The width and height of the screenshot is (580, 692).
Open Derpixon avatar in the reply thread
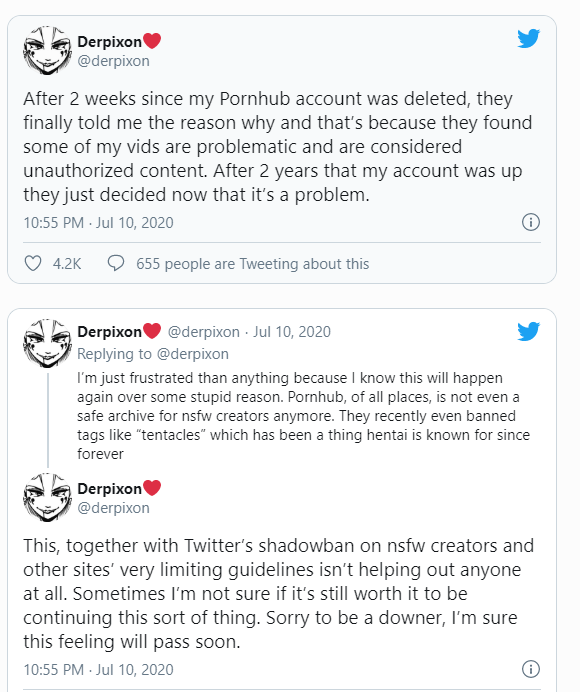47,343
